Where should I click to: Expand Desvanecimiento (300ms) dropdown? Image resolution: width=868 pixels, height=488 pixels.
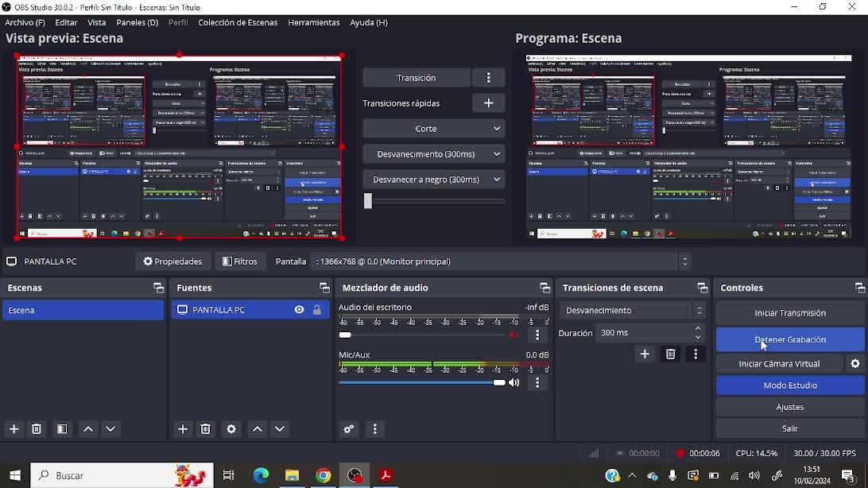coord(433,154)
